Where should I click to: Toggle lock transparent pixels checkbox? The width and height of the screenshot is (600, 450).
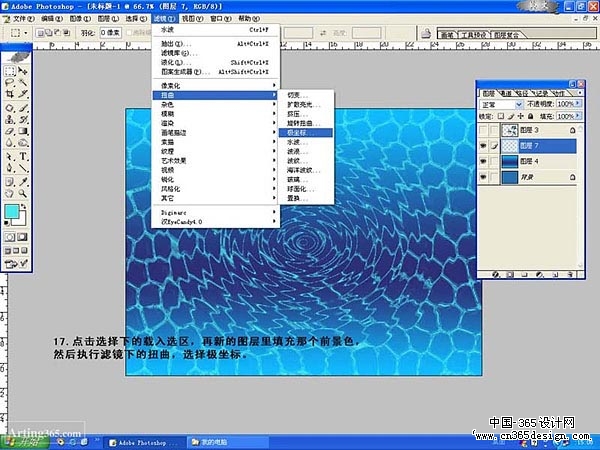click(x=501, y=116)
